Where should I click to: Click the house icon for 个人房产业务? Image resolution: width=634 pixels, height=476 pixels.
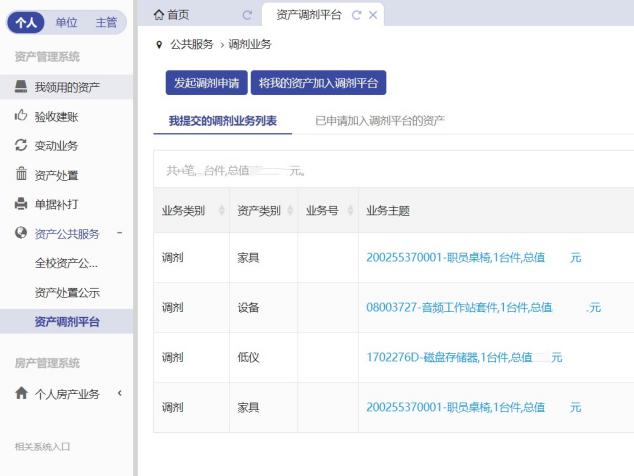point(21,394)
